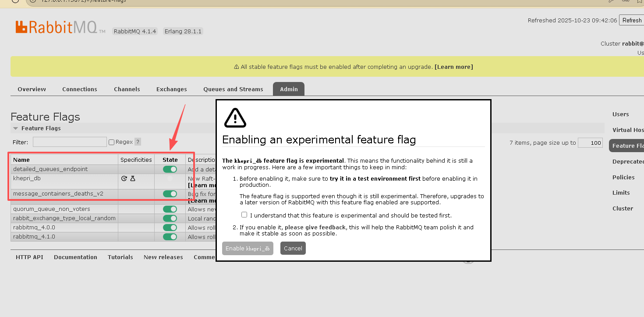Click the State column header
644x317 pixels.
tap(170, 160)
